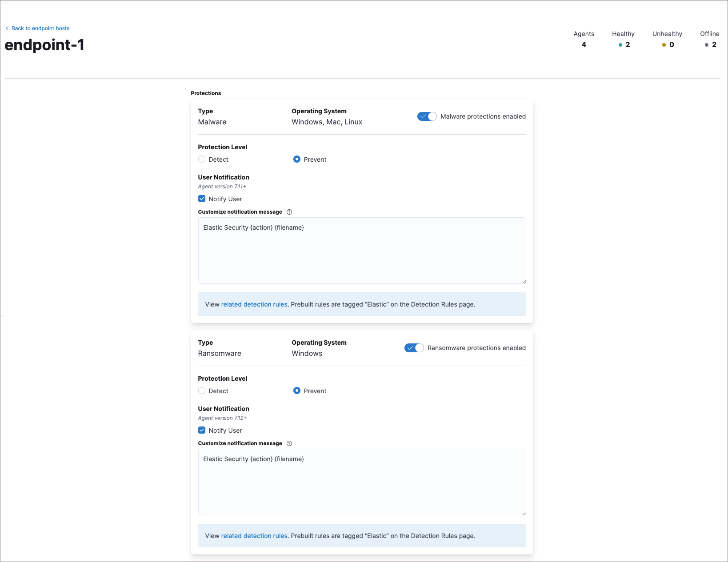
Task: Click the Agents count showing 4
Action: point(584,44)
